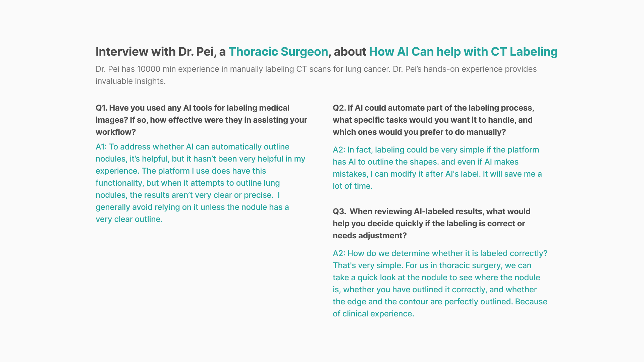Click 'That's very simple' sentence in last answer

click(368, 265)
